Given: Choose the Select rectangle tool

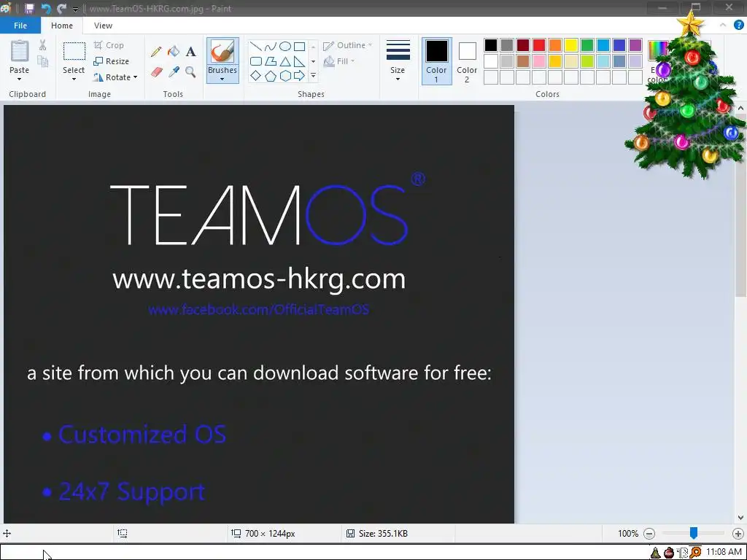Looking at the screenshot, I should tap(74, 51).
